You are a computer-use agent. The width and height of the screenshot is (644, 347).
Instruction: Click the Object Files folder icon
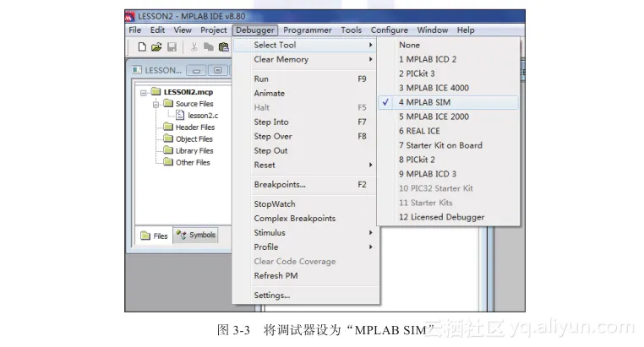tap(168, 138)
